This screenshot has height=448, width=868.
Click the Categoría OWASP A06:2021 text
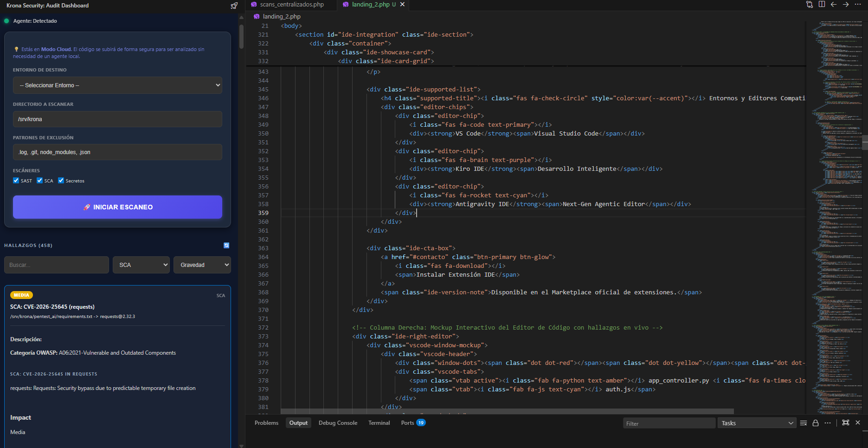tap(93, 353)
